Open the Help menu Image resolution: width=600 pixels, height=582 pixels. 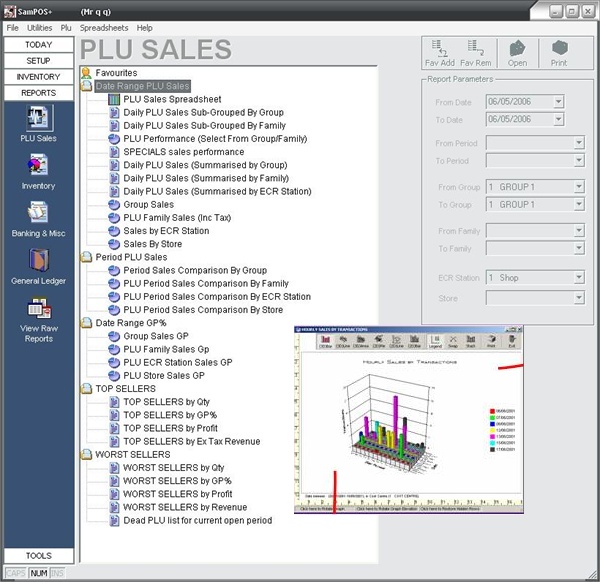145,28
